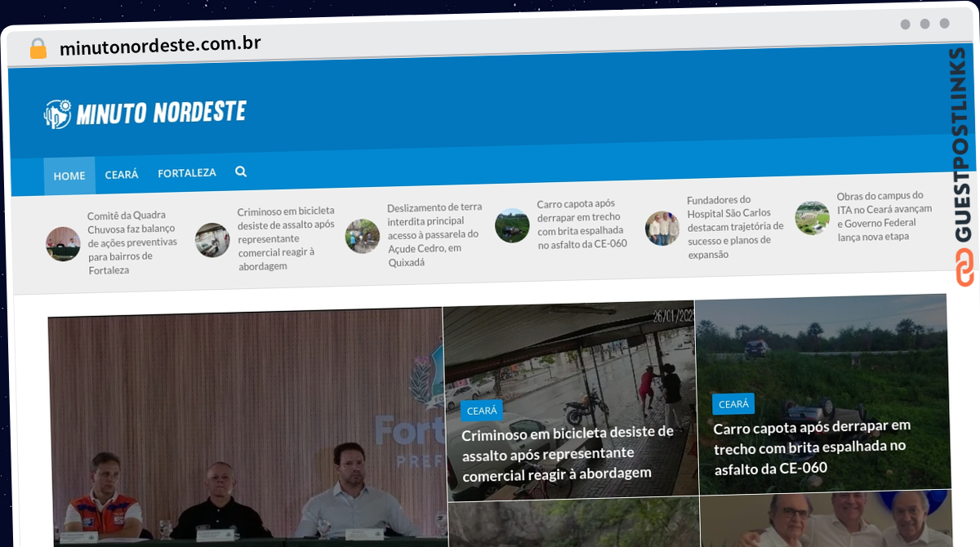Open the Fundadores do Hospital São Carlos headline
Image resolution: width=980 pixels, height=547 pixels.
[x=735, y=227]
